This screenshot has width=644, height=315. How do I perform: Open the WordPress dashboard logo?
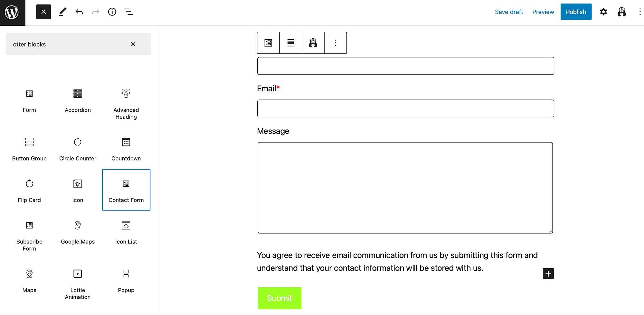[12, 13]
